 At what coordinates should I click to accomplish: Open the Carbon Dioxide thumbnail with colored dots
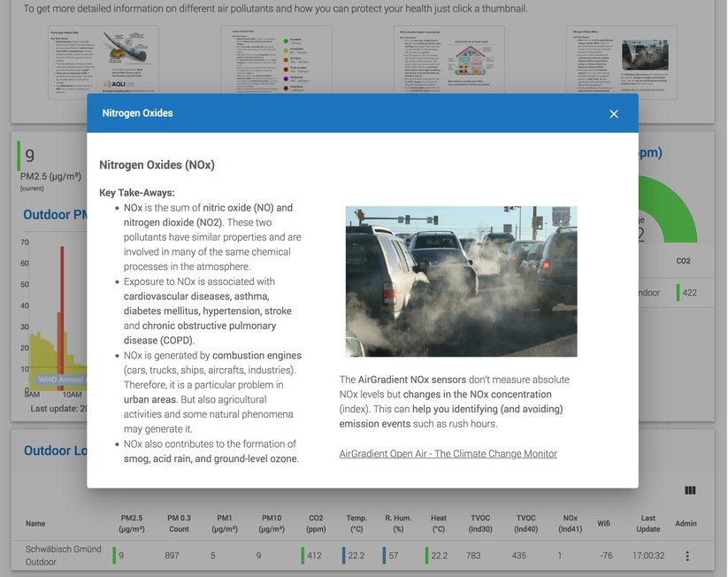[x=276, y=62]
